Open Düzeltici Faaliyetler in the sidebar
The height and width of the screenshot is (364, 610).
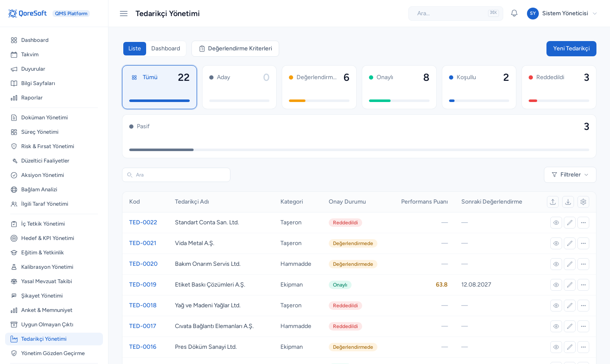pyautogui.click(x=54, y=161)
